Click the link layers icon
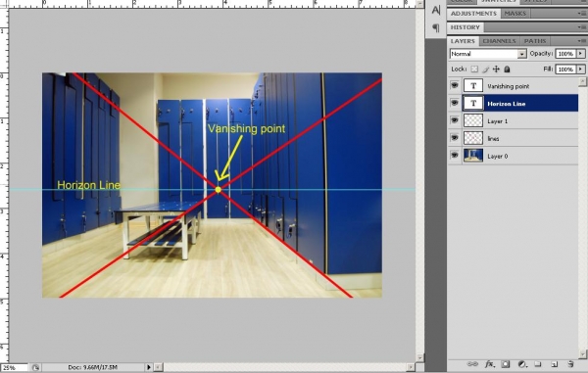 [x=472, y=364]
